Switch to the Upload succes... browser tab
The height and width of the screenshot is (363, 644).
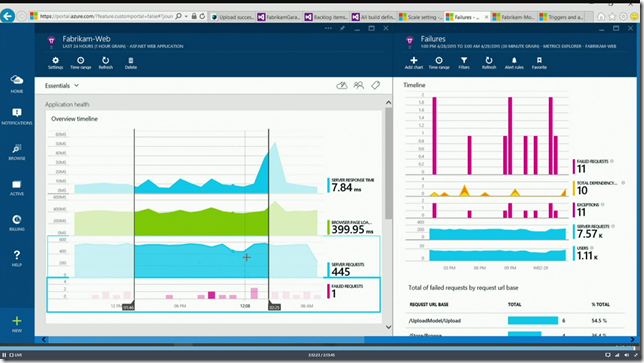[232, 17]
